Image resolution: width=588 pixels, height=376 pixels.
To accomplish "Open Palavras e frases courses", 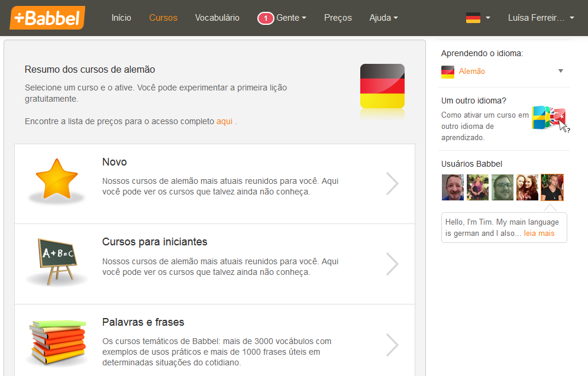I will pos(143,322).
